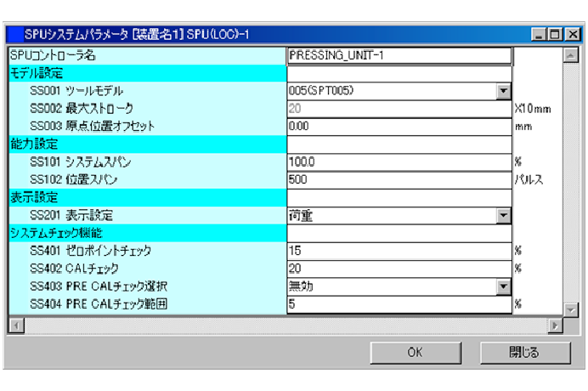This screenshot has width=588, height=391.
Task: Click the SS102 位置スパン field 500
Action: pyautogui.click(x=399, y=179)
